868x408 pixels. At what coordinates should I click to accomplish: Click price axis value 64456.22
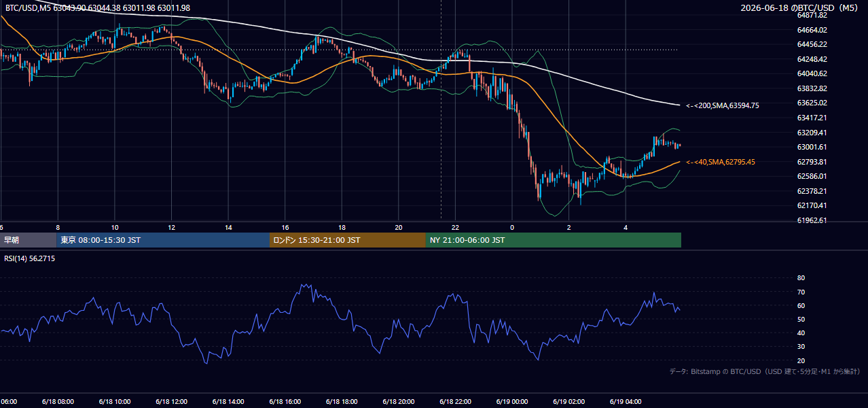pyautogui.click(x=812, y=44)
